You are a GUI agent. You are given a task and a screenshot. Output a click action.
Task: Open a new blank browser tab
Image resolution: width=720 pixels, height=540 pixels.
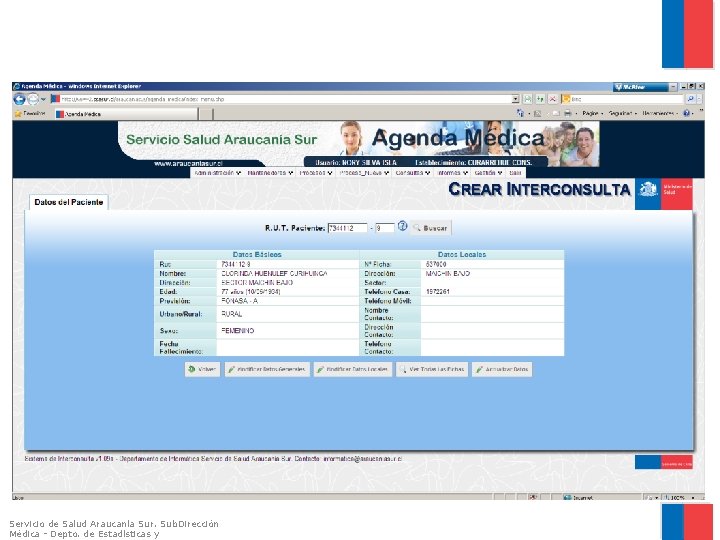(207, 114)
